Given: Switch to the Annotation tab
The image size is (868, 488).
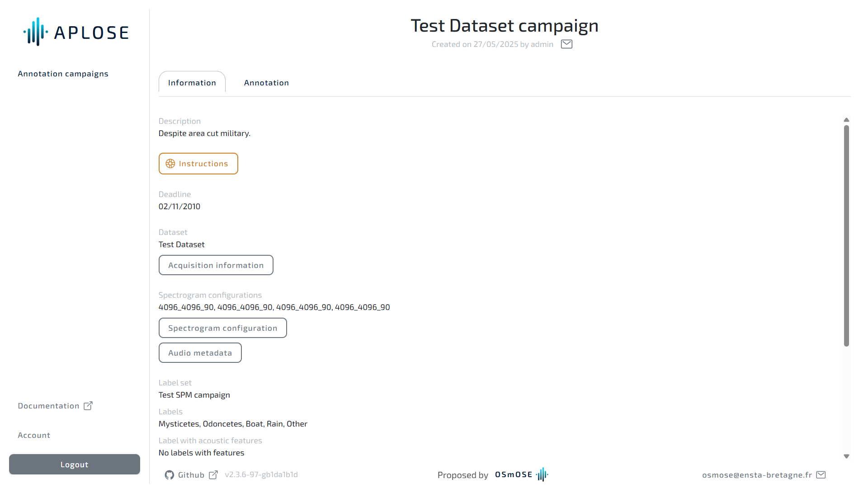Looking at the screenshot, I should pos(266,83).
